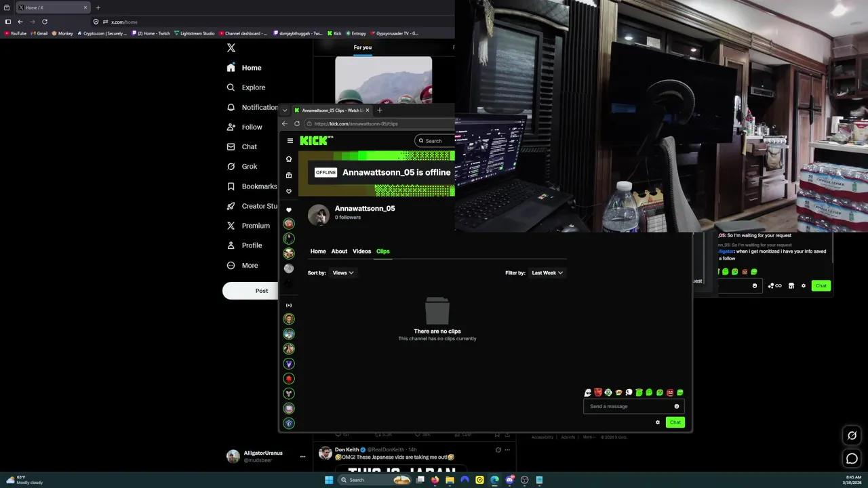
Task: Expand the Filter by Last Week dropdown
Action: [547, 273]
